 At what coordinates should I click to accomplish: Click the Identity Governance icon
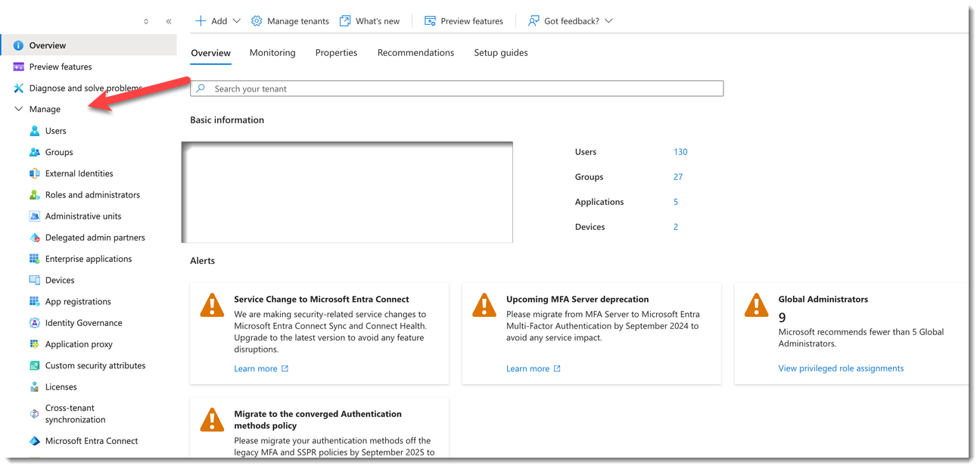click(x=35, y=322)
